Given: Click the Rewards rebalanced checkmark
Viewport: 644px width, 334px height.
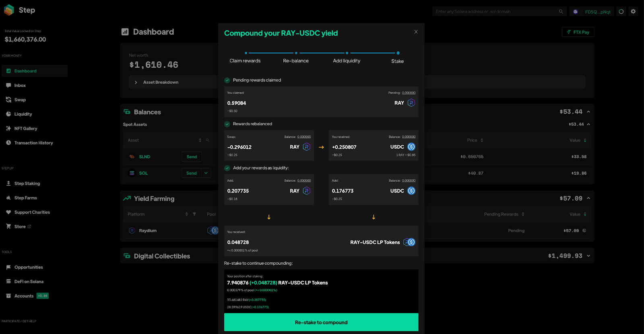Looking at the screenshot, I should pos(227,124).
